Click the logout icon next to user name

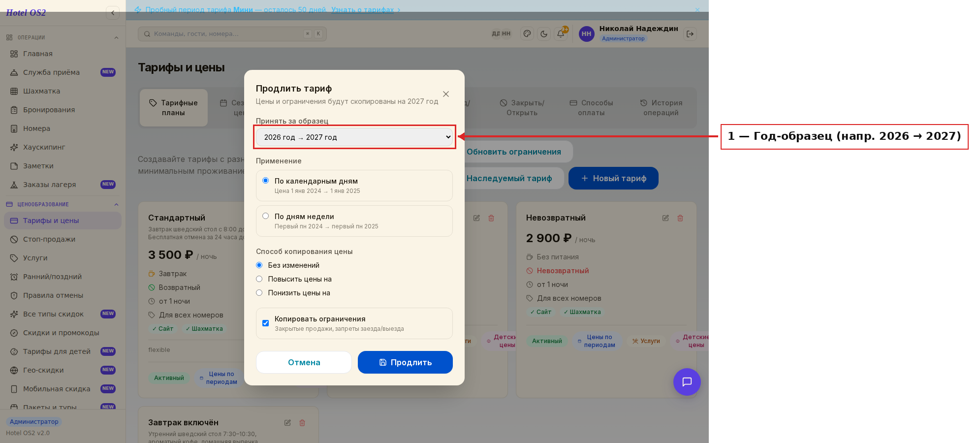pos(690,34)
